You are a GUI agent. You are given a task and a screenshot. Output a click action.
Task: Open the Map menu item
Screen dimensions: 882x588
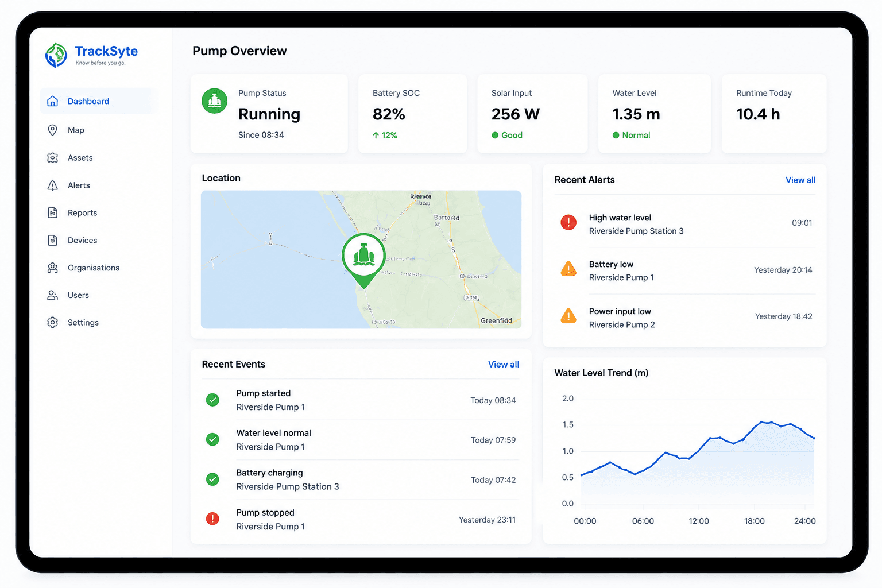(99, 130)
